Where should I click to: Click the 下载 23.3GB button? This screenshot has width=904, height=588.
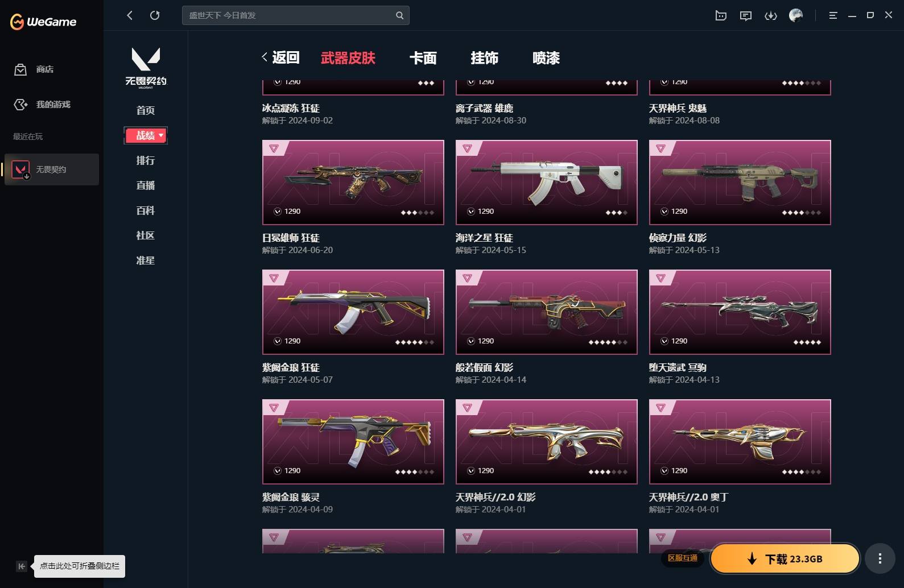click(785, 559)
